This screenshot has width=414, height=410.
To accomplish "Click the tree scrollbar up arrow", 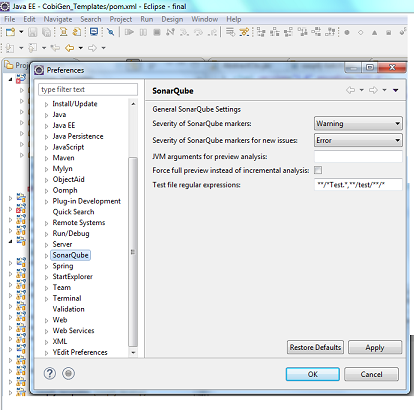I will click(x=133, y=104).
